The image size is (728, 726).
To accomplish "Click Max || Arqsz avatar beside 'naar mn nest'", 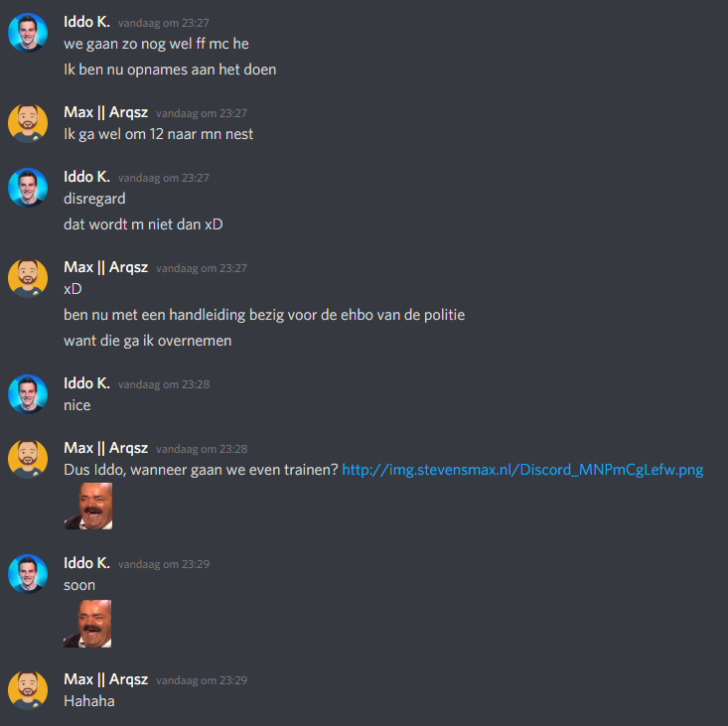I will point(28,123).
